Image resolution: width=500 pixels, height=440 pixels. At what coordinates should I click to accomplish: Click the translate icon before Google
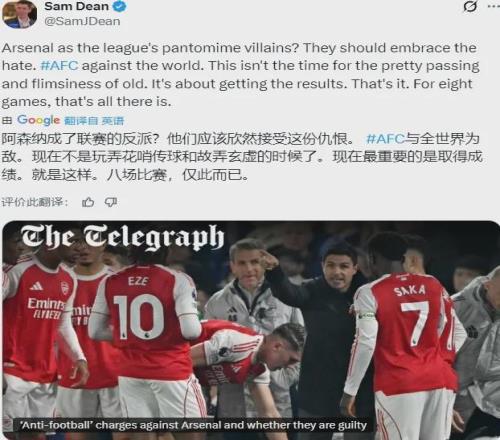tap(7, 121)
